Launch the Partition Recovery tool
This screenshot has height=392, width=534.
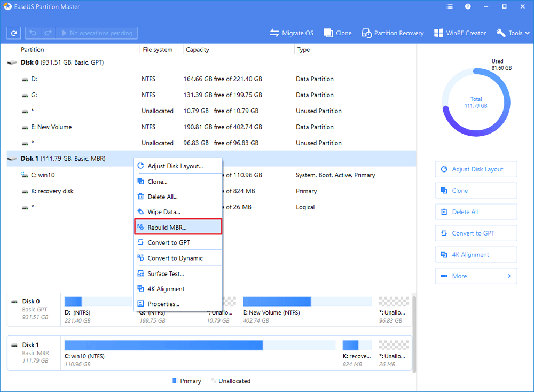[392, 33]
